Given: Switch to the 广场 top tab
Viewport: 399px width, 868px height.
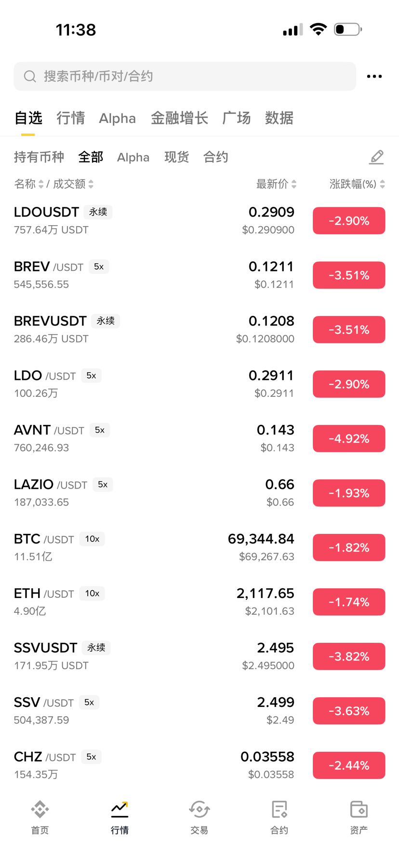Looking at the screenshot, I should (236, 118).
